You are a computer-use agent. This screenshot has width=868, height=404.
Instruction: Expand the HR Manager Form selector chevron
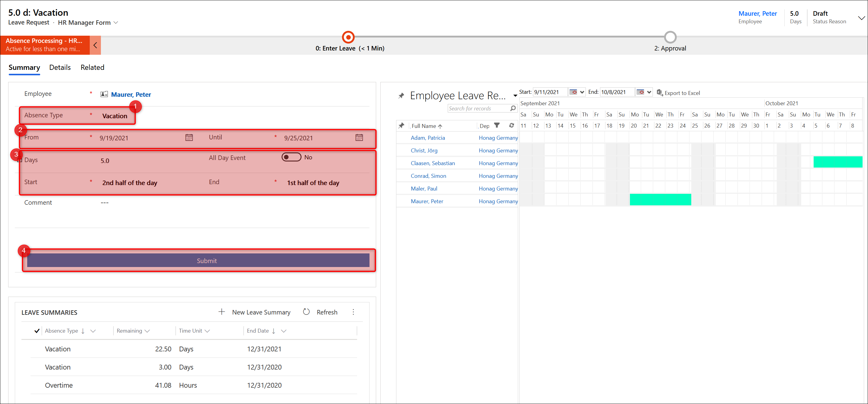pos(116,23)
